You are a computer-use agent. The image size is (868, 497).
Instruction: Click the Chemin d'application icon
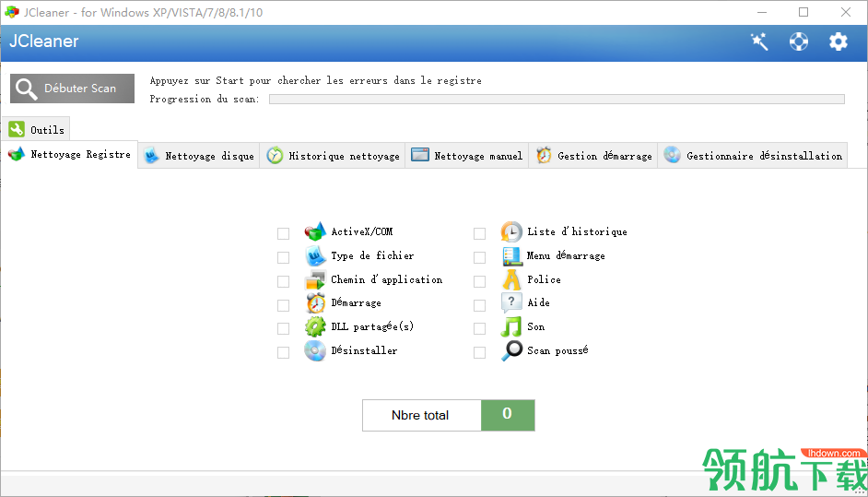click(x=315, y=279)
